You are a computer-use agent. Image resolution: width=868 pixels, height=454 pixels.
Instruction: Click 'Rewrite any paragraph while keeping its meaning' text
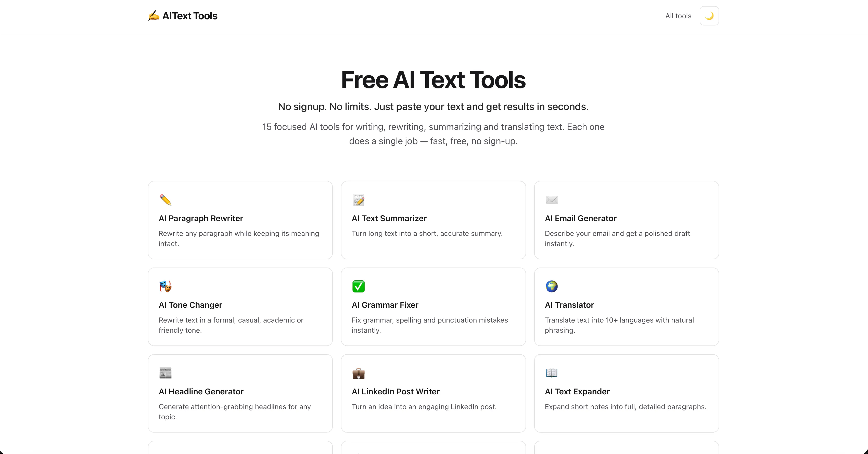point(239,234)
